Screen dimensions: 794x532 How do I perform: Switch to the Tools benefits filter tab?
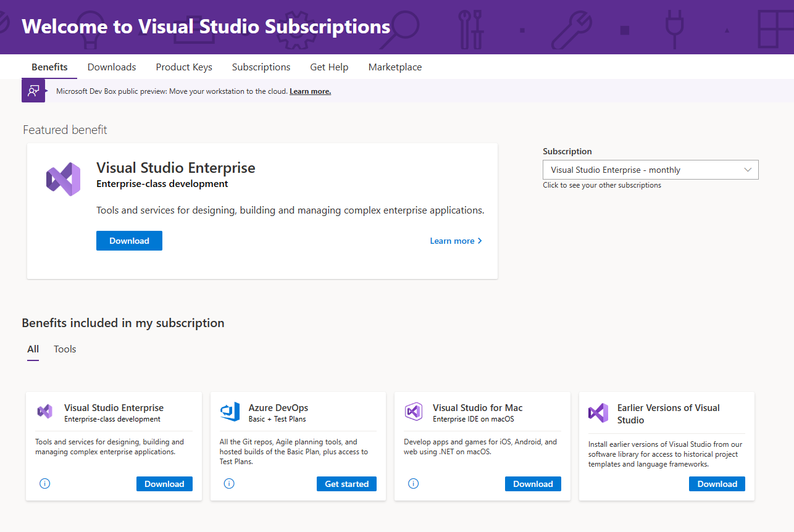coord(65,349)
